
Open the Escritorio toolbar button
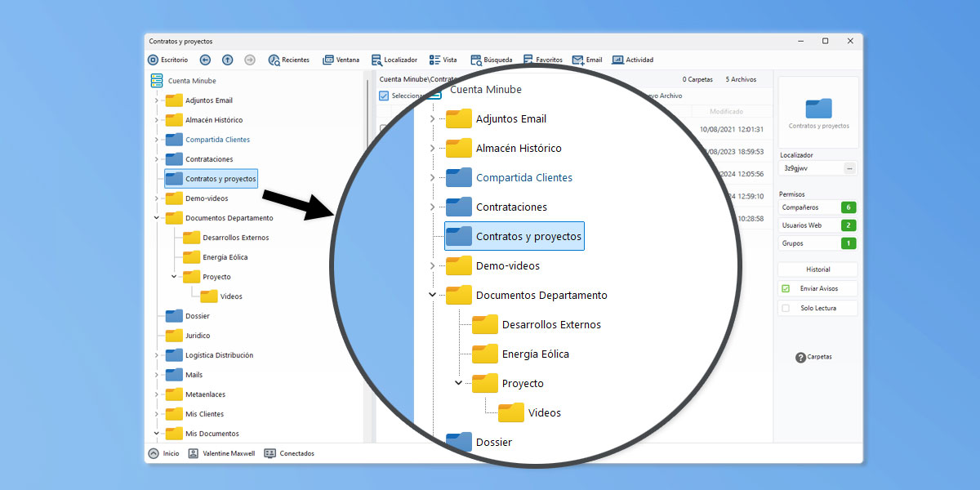tap(167, 60)
